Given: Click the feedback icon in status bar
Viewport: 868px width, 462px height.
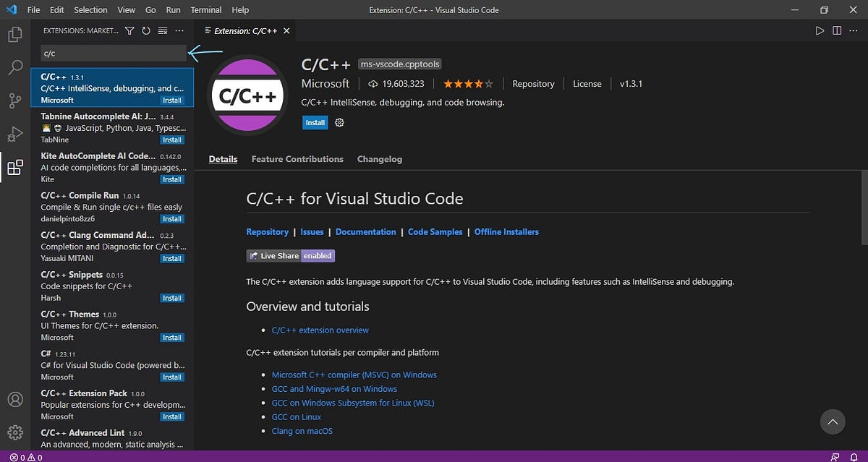Looking at the screenshot, I should [835, 457].
